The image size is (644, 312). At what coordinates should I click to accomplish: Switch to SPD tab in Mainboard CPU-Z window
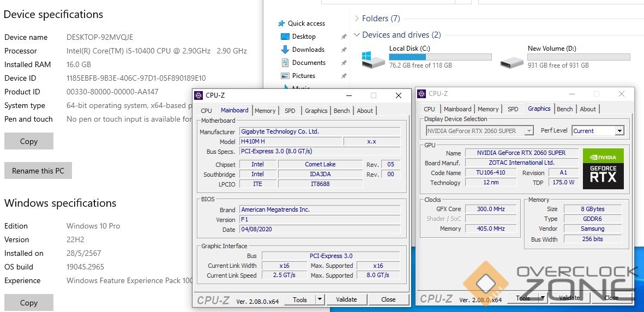click(290, 111)
